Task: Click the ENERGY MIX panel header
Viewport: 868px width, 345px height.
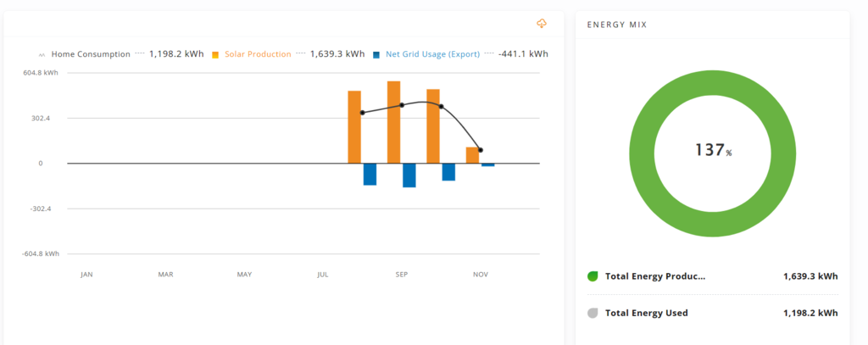Action: click(x=616, y=25)
